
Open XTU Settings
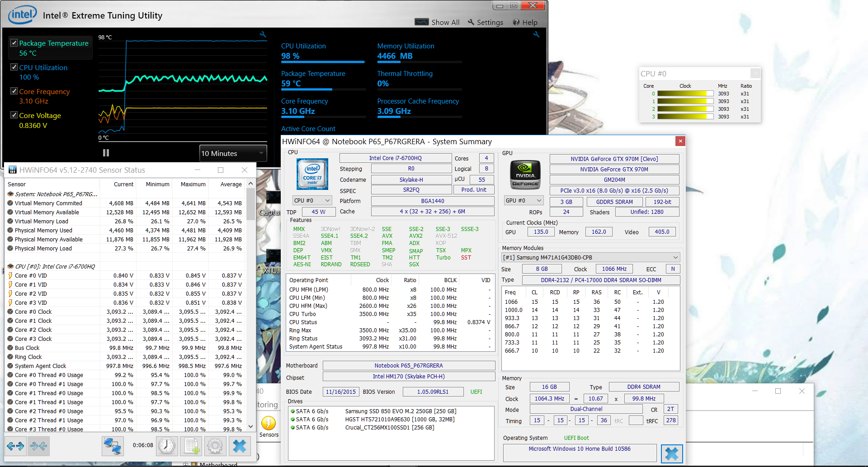point(485,22)
